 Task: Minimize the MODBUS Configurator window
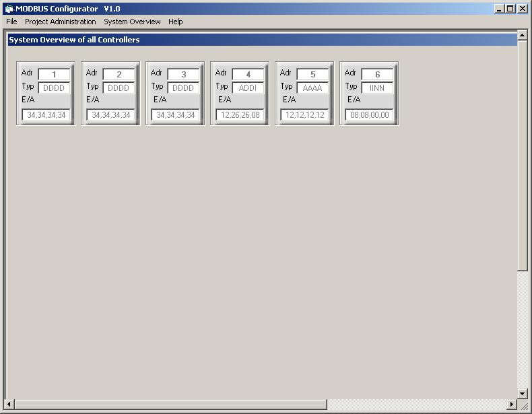point(500,9)
